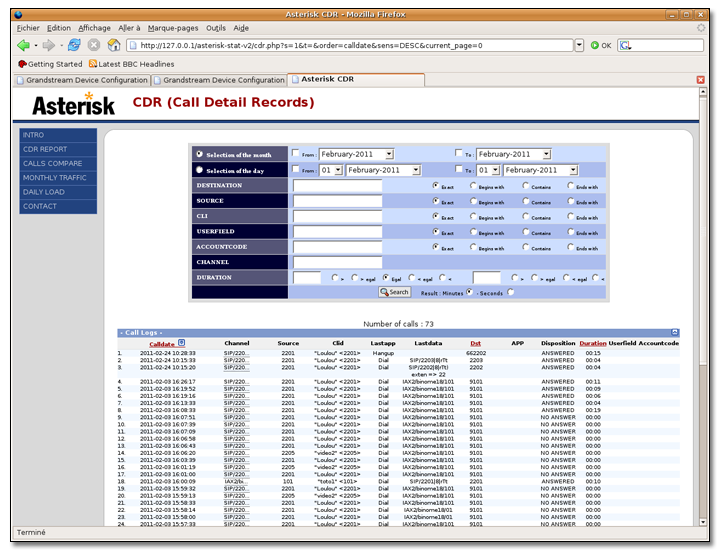Close the current tab with red X
The width and height of the screenshot is (721, 555).
coord(700,80)
